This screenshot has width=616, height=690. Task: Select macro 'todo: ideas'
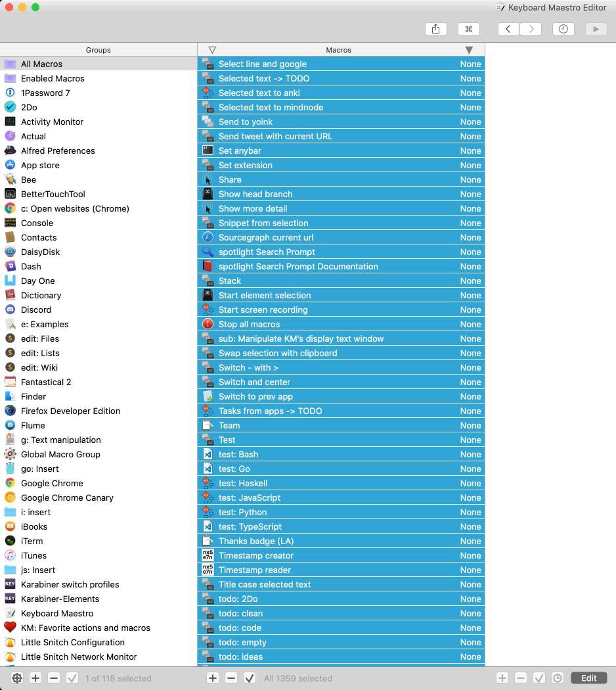tap(341, 656)
